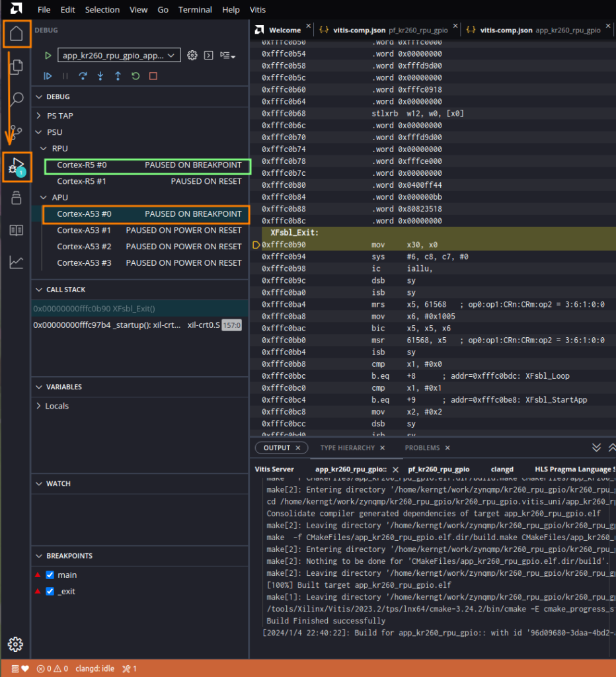616x677 pixels.
Task: Open the app_kr260_rpu_gpio_app configuration dropdown
Action: [x=119, y=56]
